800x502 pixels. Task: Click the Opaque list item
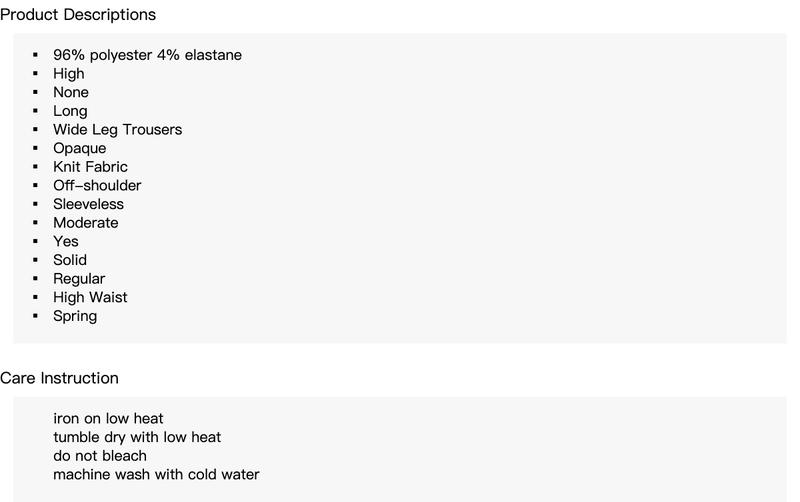[x=80, y=148]
